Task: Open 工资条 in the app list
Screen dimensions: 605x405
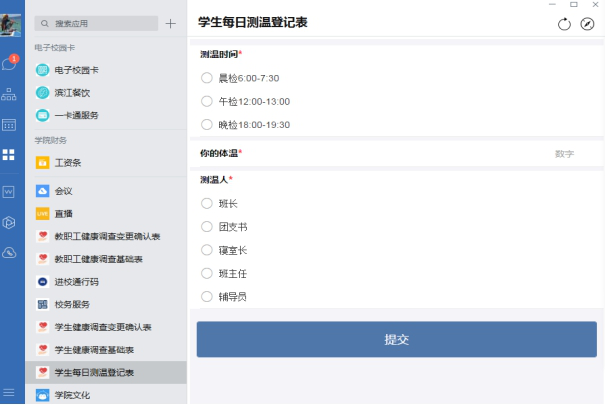Action: click(x=67, y=162)
